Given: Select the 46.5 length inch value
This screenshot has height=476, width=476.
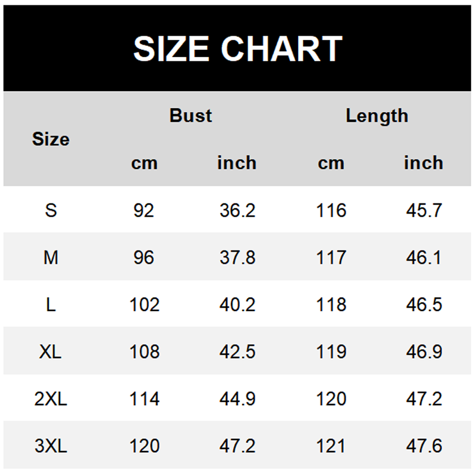Looking at the screenshot, I should click(x=424, y=305).
